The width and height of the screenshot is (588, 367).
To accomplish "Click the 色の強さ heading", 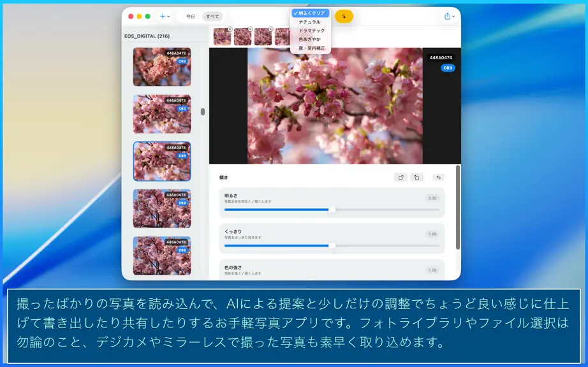I will (x=233, y=268).
